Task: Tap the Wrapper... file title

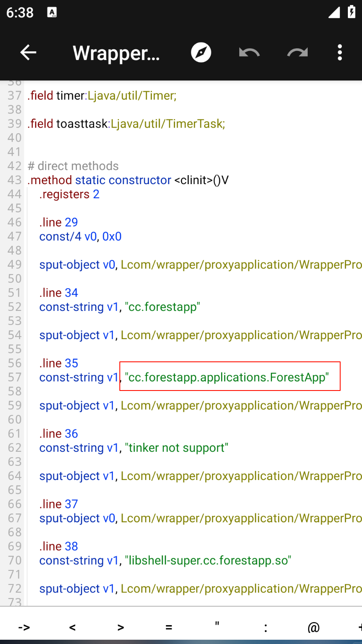Action: (x=116, y=53)
